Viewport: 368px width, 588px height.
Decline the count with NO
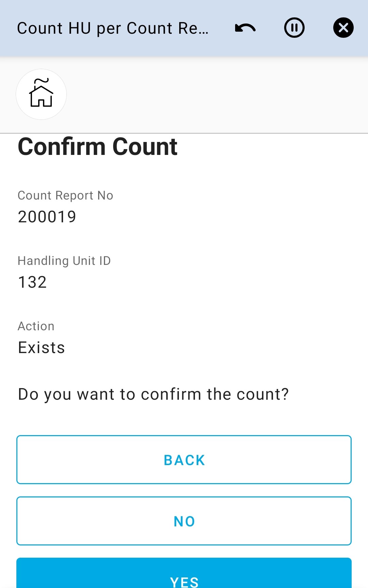(x=184, y=521)
